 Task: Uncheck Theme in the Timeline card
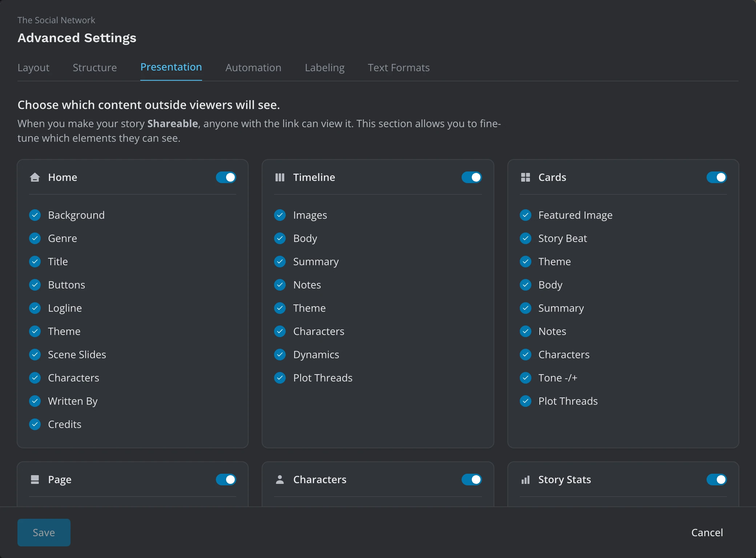280,308
